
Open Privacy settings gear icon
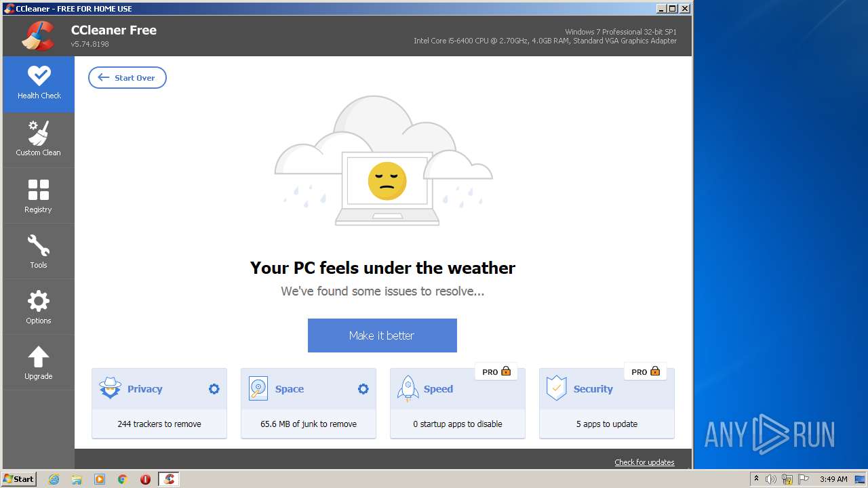coord(214,389)
